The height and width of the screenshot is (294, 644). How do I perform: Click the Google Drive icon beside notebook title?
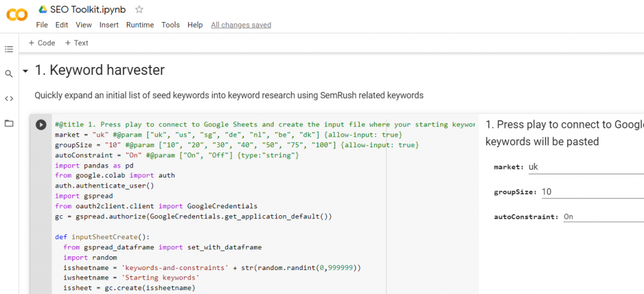[43, 9]
